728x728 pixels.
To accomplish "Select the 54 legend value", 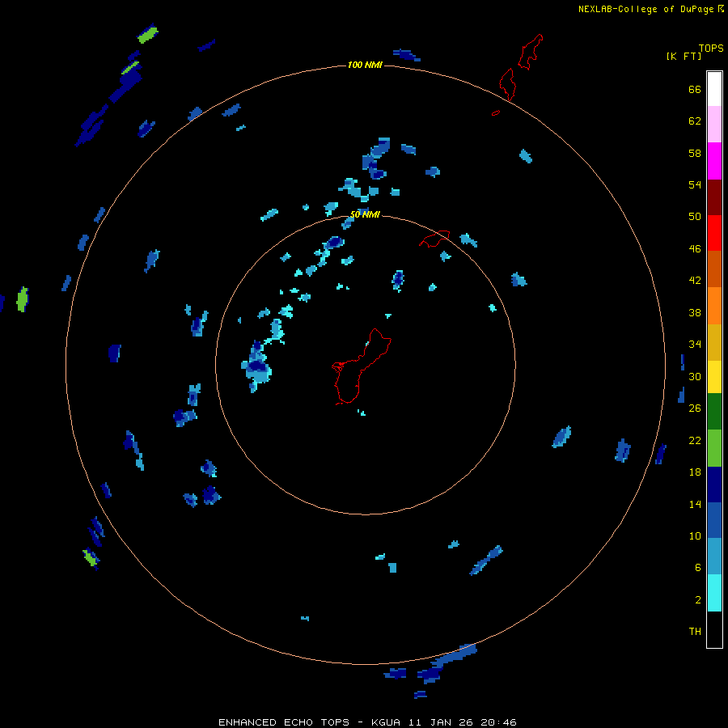I will pyautogui.click(x=695, y=184).
